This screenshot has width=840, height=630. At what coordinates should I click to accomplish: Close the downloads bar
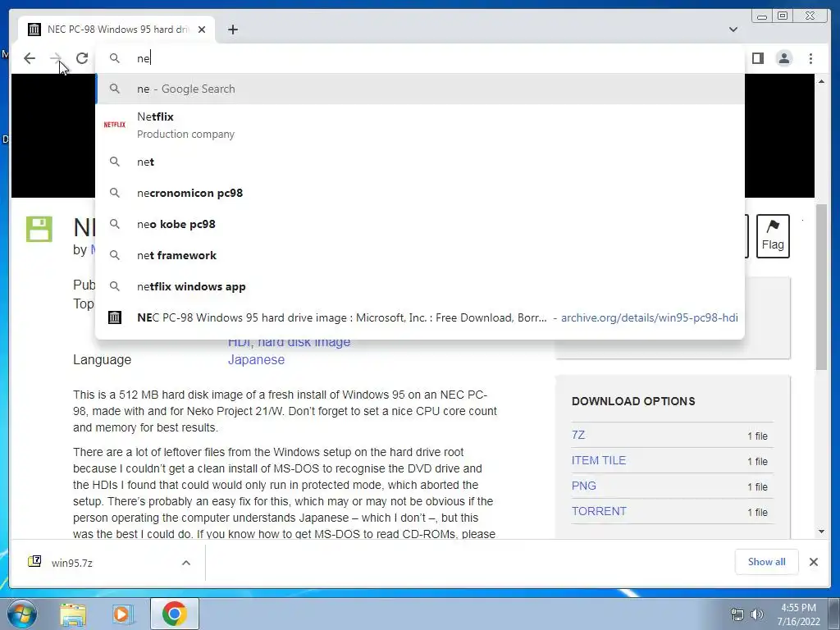(813, 561)
